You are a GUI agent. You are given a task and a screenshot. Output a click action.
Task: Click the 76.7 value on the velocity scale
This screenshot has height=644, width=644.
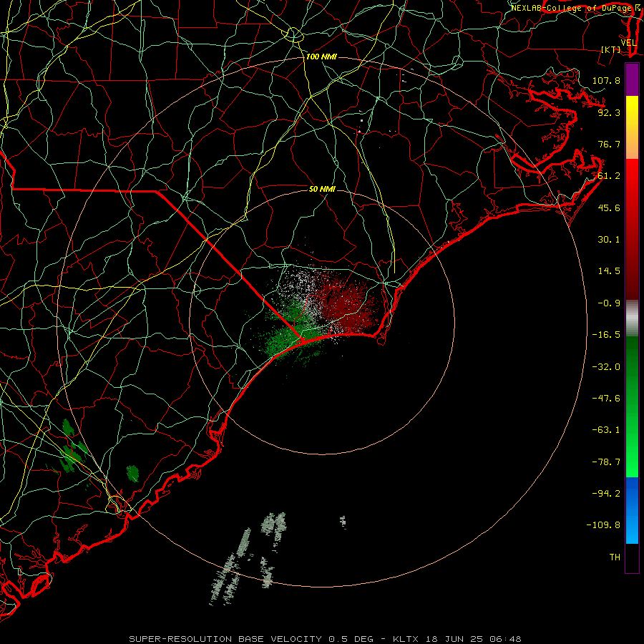pos(609,144)
